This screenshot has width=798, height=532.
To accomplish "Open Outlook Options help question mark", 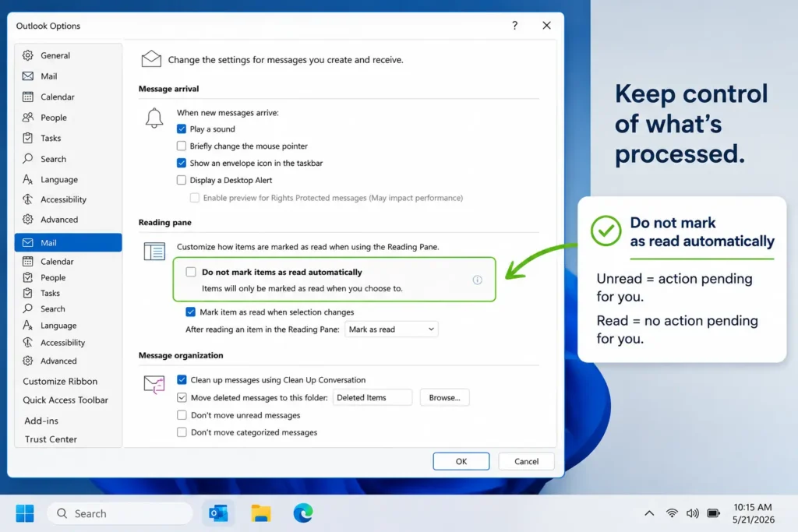I will pyautogui.click(x=514, y=26).
